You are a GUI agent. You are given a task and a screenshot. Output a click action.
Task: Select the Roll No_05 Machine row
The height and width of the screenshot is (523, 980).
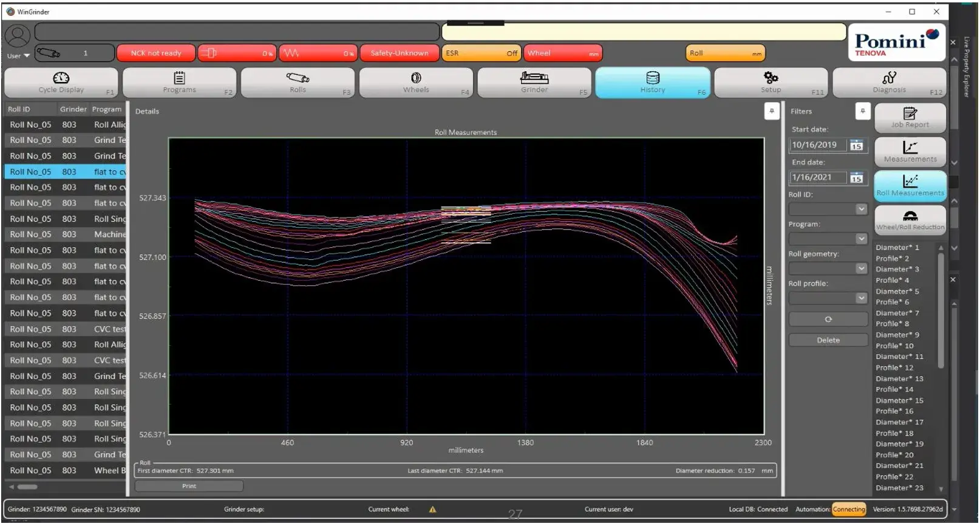tap(66, 234)
